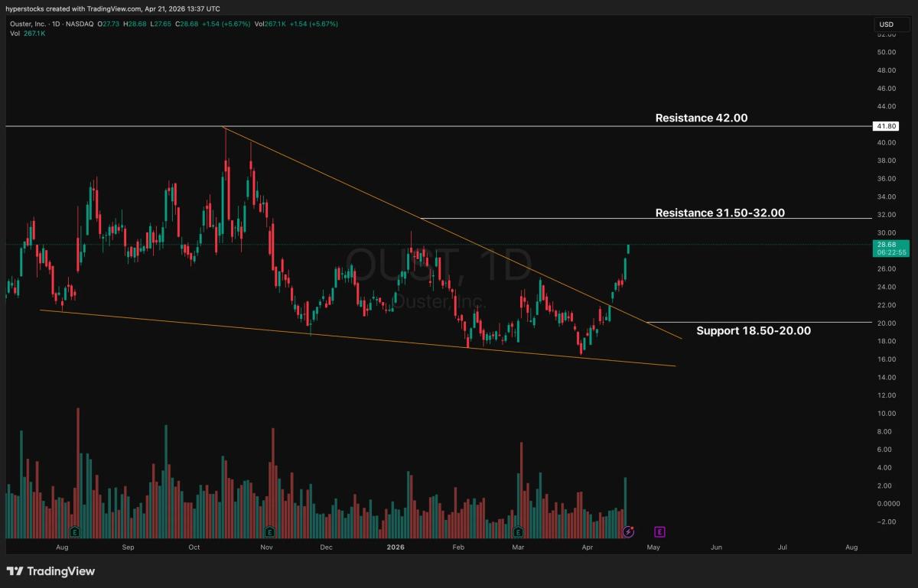
Task: Open the USD currency selector
Action: click(887, 24)
